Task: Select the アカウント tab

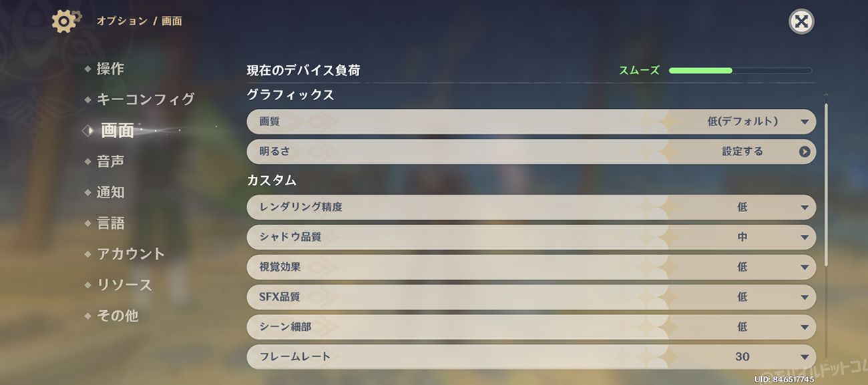Action: (x=131, y=254)
